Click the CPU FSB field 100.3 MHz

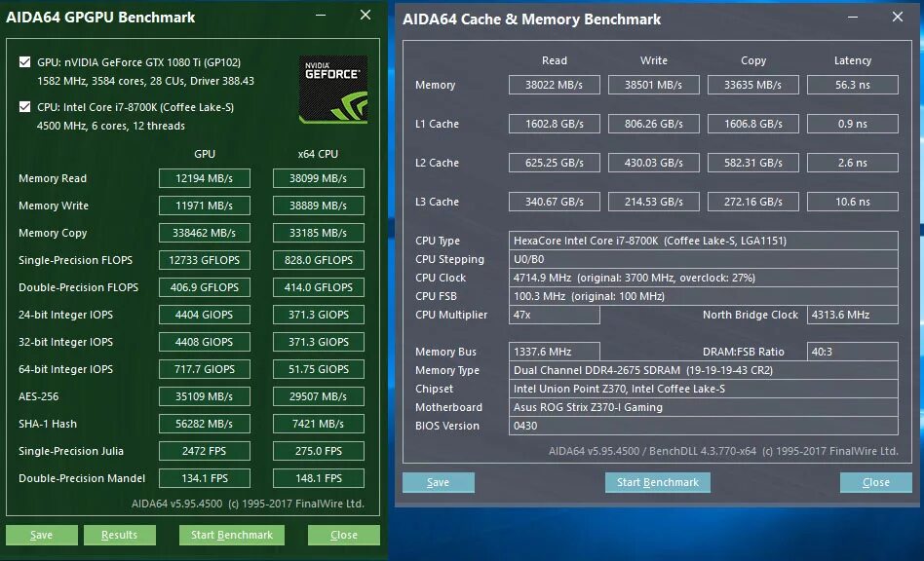click(x=704, y=296)
